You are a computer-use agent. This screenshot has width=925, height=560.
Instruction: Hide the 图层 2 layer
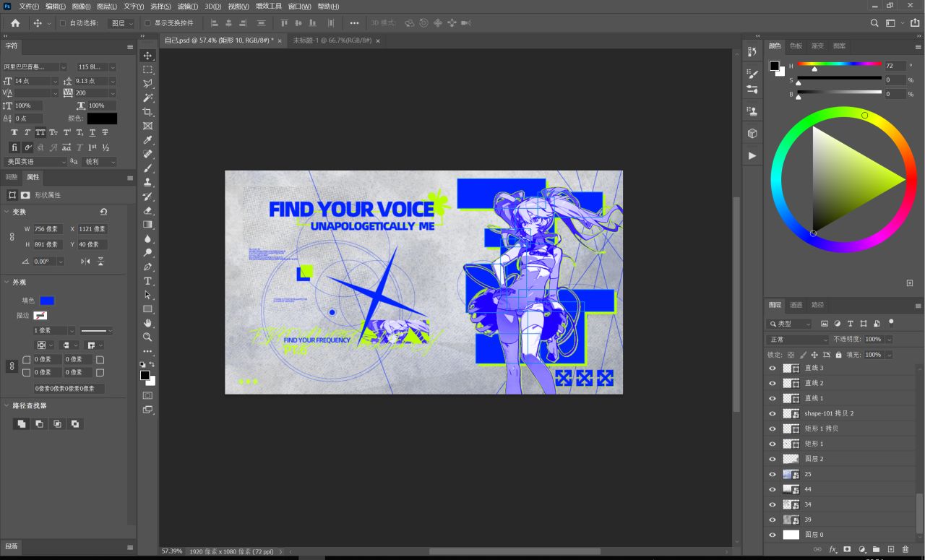pyautogui.click(x=773, y=460)
